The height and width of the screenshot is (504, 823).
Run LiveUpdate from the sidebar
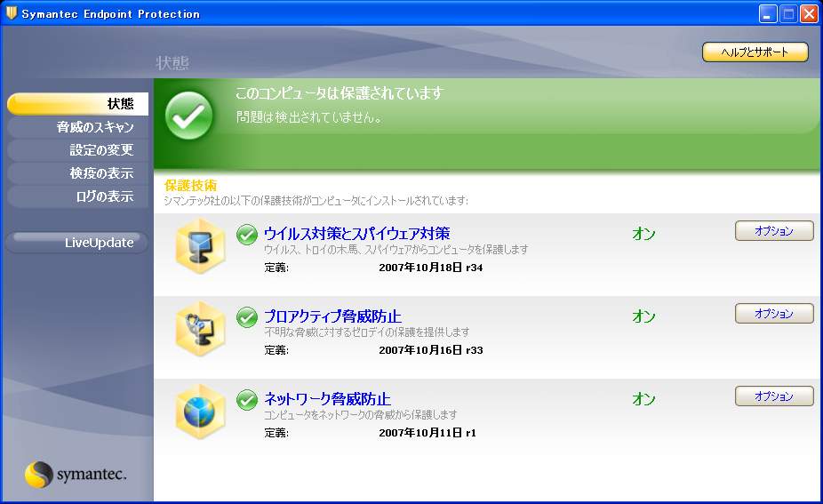coord(77,243)
